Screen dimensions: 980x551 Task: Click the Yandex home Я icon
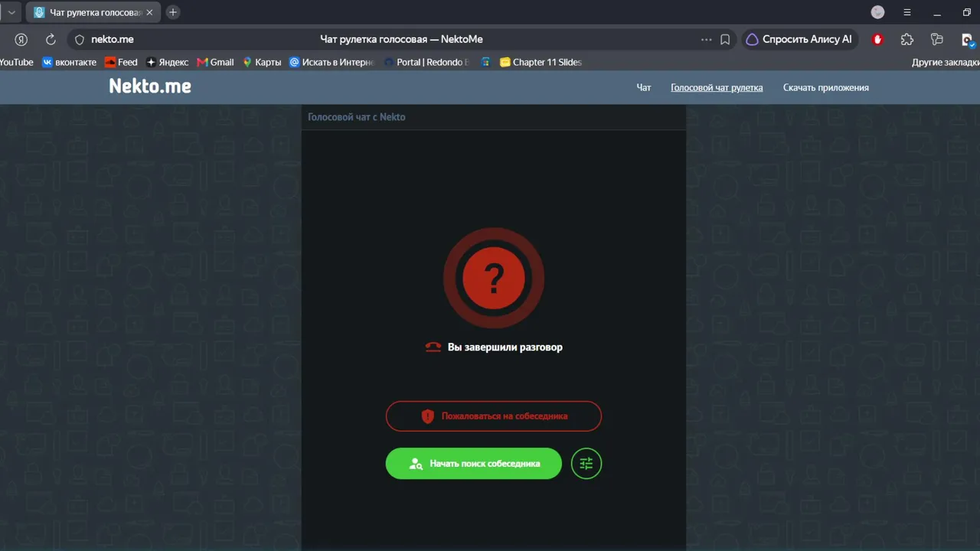(21, 40)
